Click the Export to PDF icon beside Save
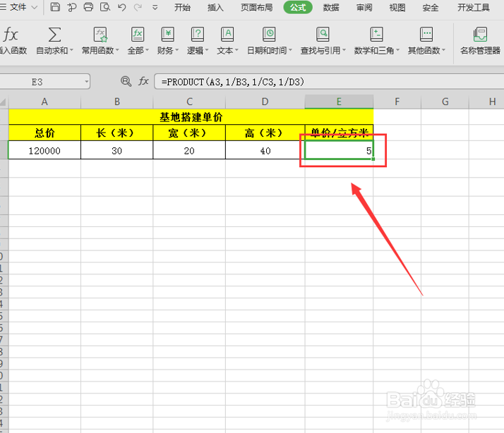This screenshot has height=433, width=504. pyautogui.click(x=72, y=7)
